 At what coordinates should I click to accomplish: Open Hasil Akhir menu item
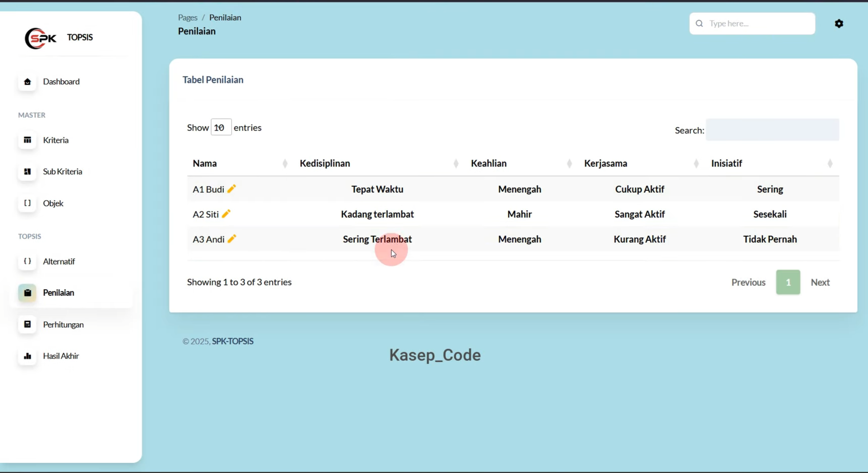(x=61, y=356)
